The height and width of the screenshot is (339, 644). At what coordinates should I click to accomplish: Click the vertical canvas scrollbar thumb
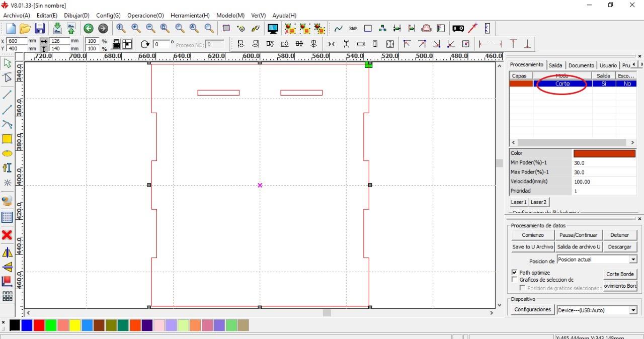(499, 163)
